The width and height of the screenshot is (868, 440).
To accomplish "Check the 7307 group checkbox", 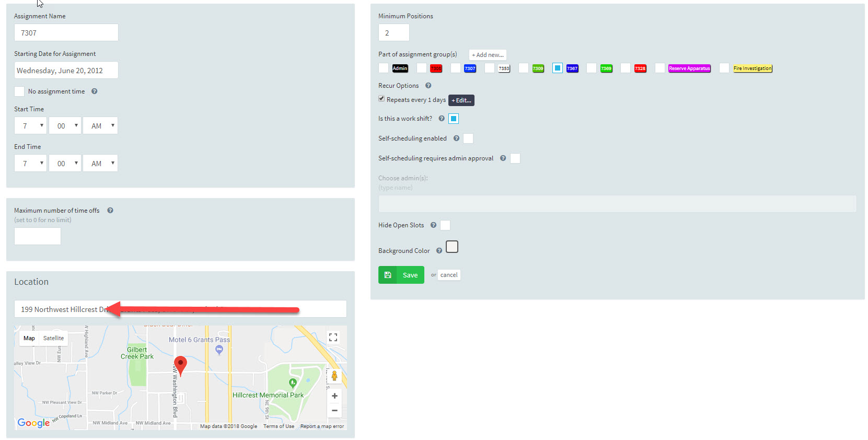I will coord(456,68).
